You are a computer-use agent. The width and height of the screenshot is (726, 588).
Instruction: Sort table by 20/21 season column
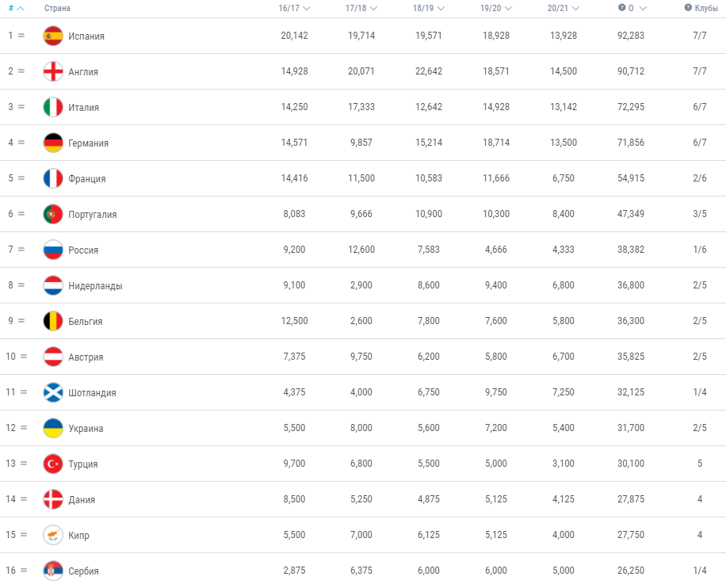[x=563, y=8]
